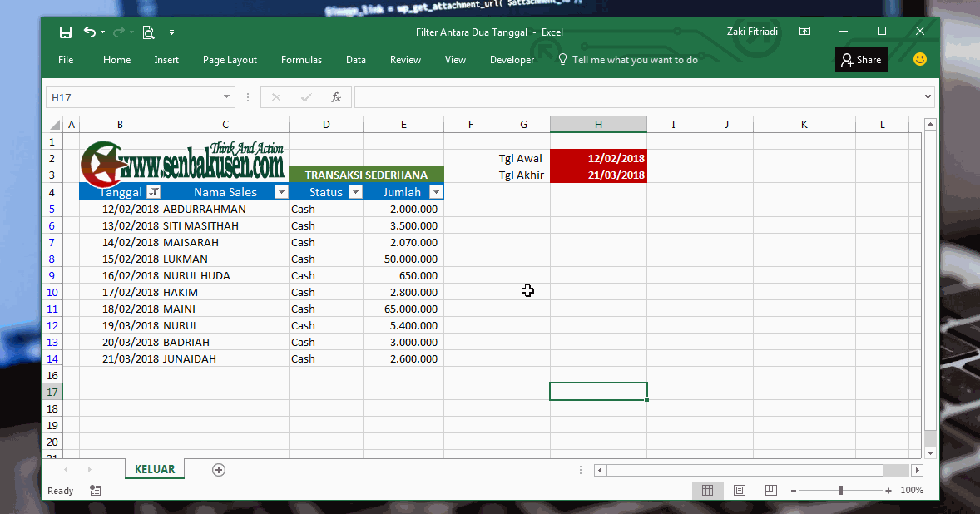The width and height of the screenshot is (980, 514).
Task: Open Customize Quick Access Toolbar dropdown
Action: tap(172, 32)
